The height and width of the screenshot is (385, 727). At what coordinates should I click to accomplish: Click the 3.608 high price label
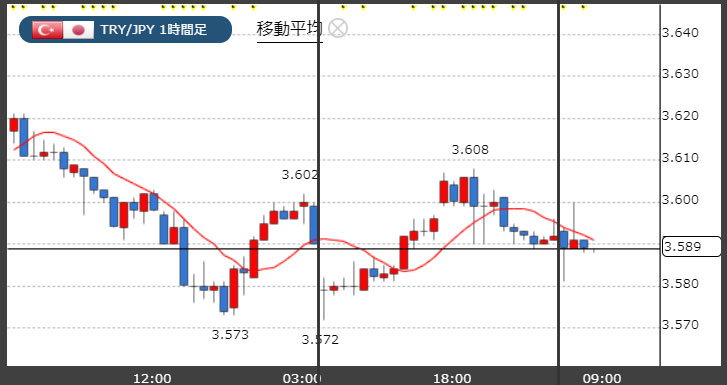click(470, 150)
